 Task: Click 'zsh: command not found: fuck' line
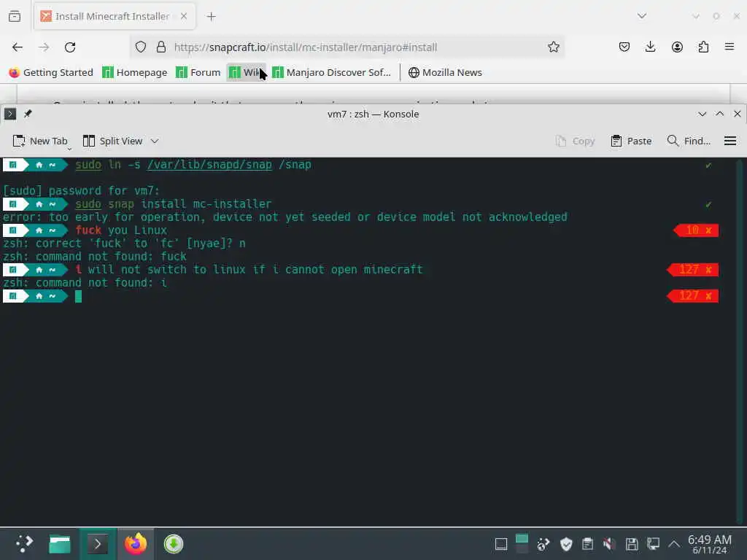point(94,257)
